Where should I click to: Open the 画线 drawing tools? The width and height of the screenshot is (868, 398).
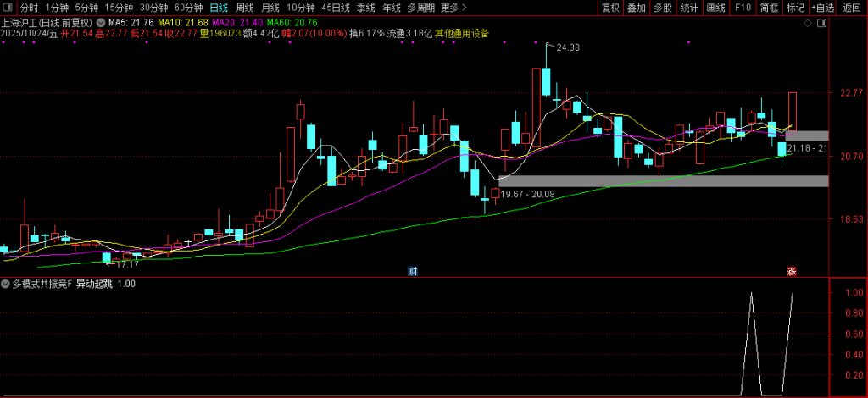[x=716, y=8]
